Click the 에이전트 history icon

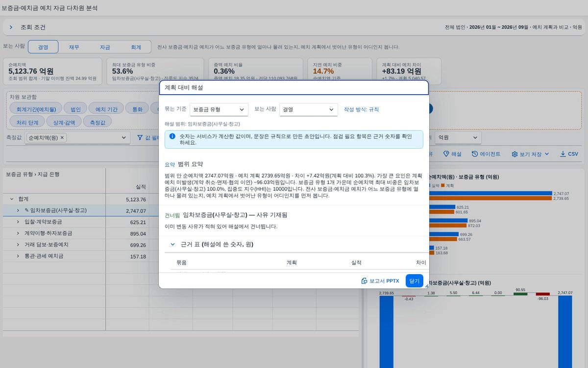point(475,154)
